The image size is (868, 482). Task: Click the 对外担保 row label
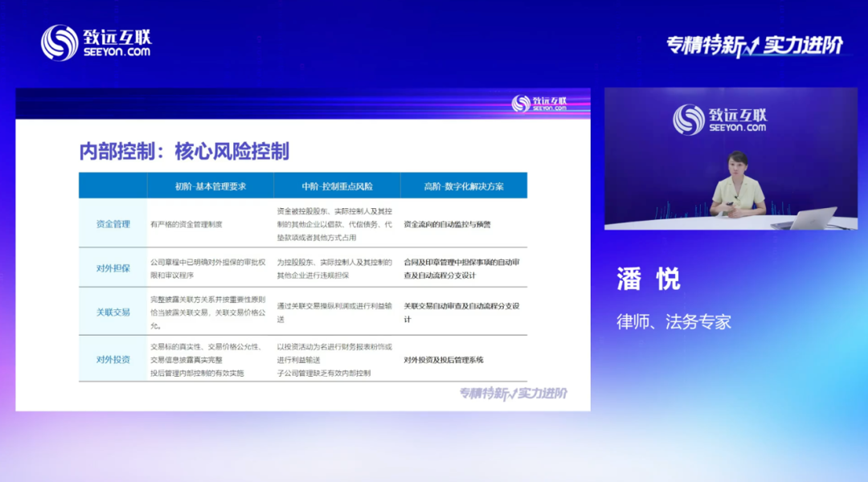click(113, 268)
